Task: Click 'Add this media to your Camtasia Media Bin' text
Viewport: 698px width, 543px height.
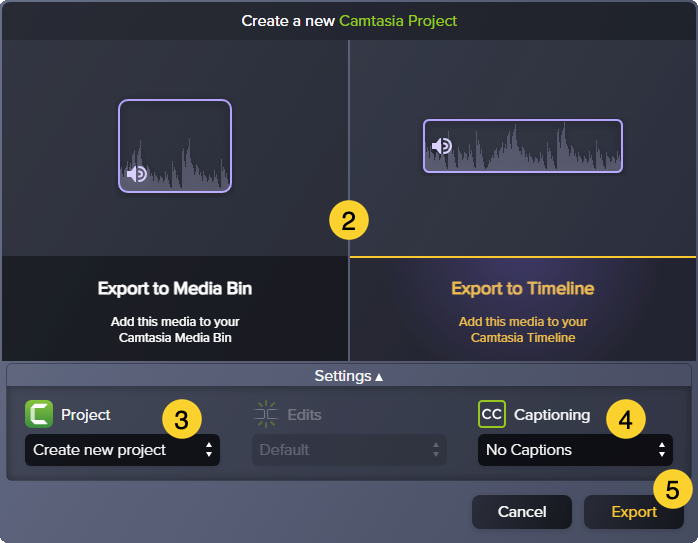Action: pyautogui.click(x=175, y=329)
